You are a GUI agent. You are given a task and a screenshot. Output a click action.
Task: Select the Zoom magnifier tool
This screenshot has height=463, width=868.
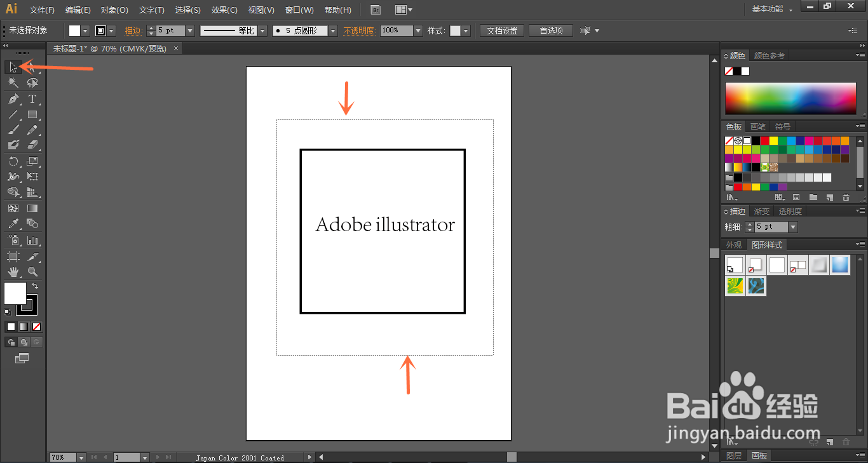[32, 272]
